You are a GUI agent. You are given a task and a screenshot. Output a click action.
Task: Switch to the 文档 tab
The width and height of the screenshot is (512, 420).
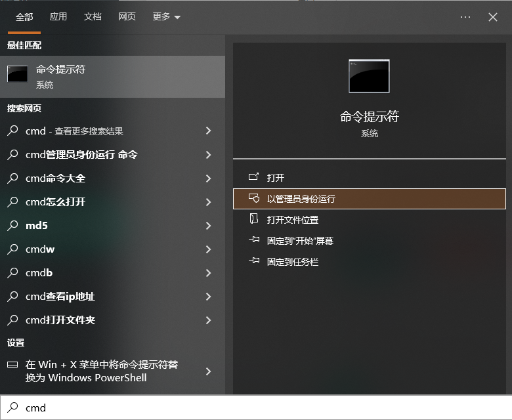click(x=93, y=16)
